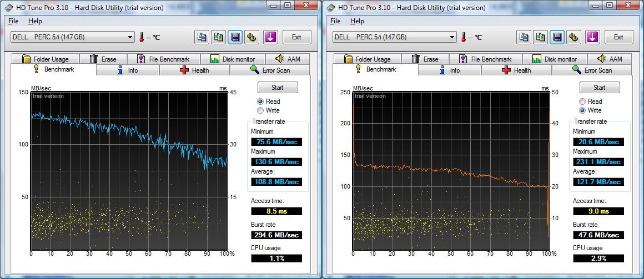Viewport: 644px width, 279px height.
Task: Choose the Read radio button in left window
Action: (260, 102)
